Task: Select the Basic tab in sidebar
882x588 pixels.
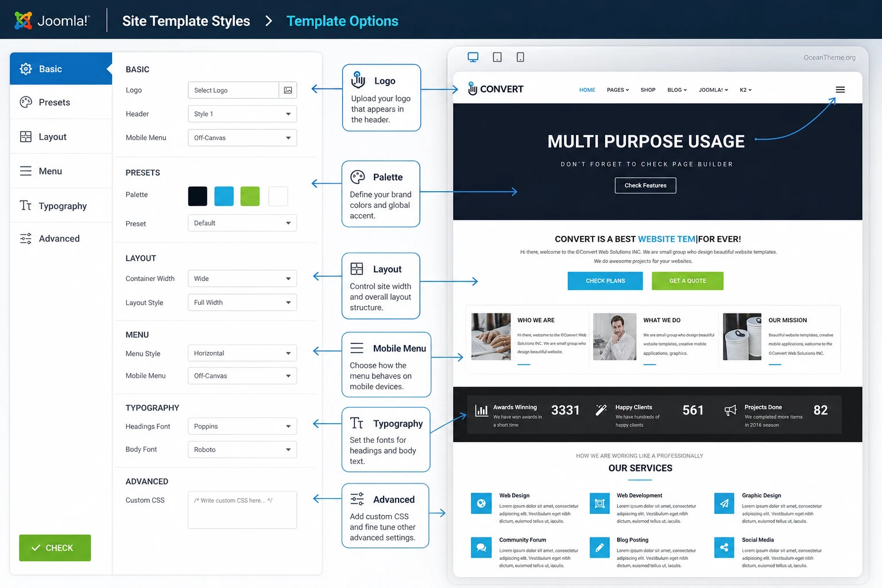Action: (61, 69)
